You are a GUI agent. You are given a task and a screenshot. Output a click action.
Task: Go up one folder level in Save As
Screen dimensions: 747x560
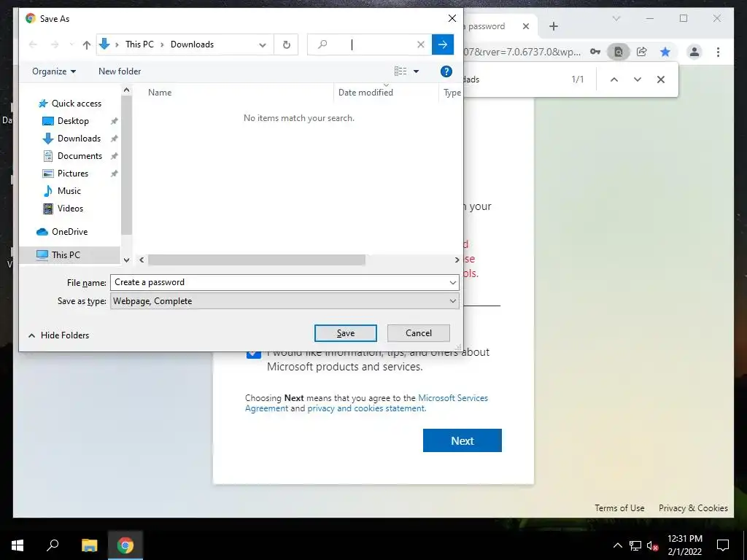86,44
